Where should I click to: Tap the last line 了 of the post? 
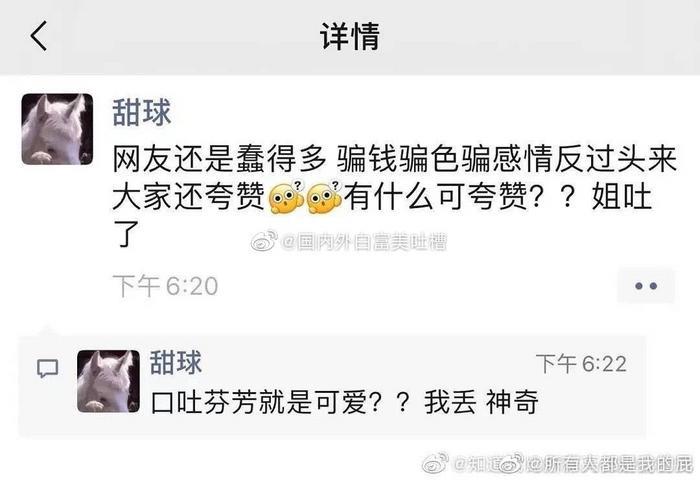coord(126,233)
